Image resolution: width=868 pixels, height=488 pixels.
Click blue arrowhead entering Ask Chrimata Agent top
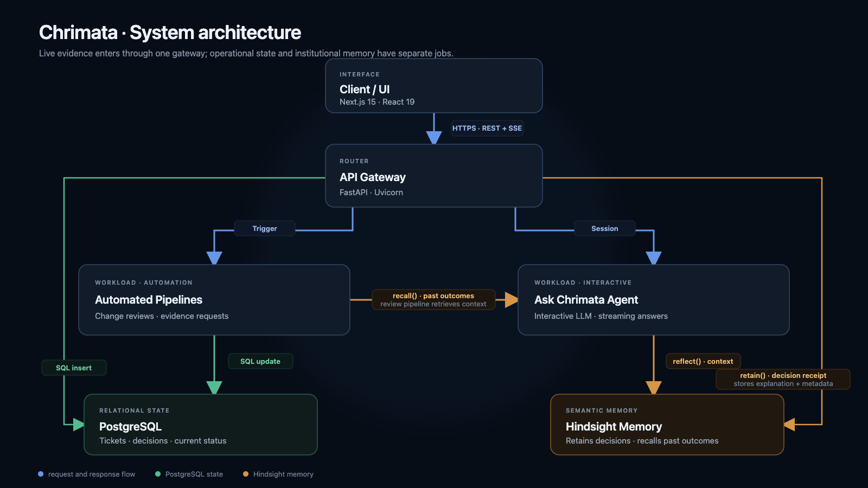[x=654, y=258]
